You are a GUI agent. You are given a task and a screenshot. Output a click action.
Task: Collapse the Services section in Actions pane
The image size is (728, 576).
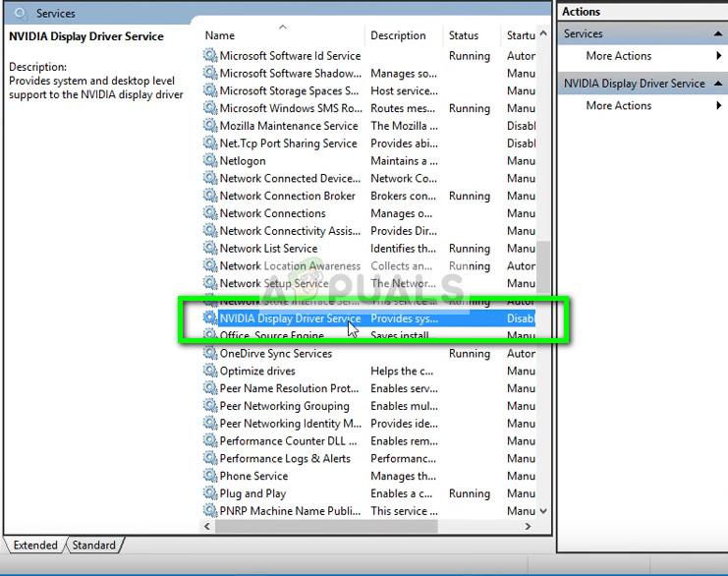[718, 33]
